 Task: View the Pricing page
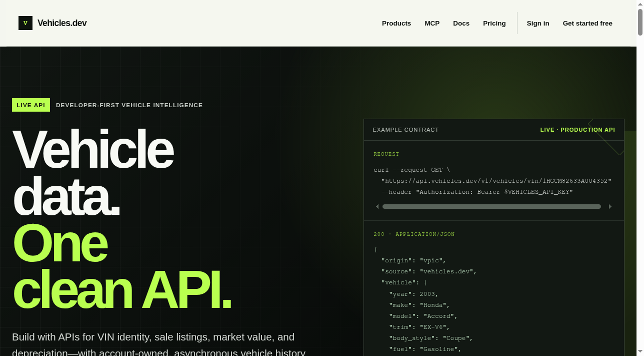[x=494, y=23]
